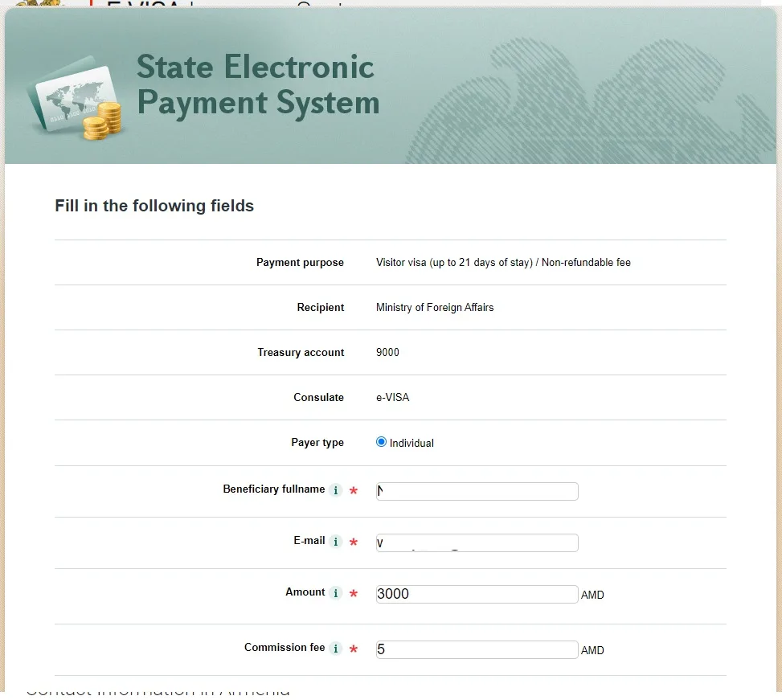The height and width of the screenshot is (700, 782).
Task: Click the required asterisk beside Commission fee
Action: (x=354, y=649)
